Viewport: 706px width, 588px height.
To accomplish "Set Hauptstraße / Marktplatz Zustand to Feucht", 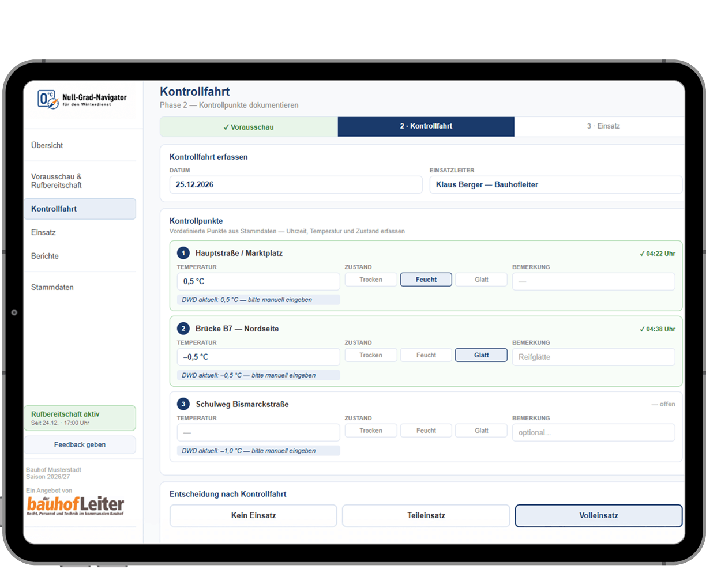I will [426, 280].
